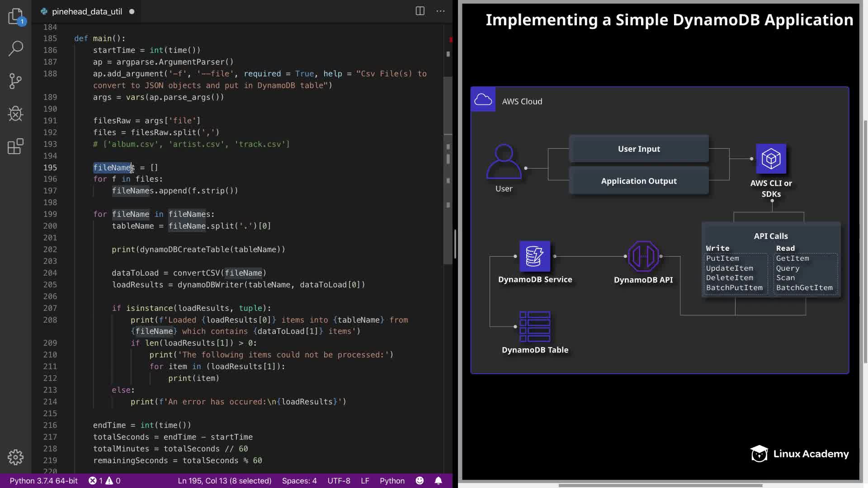The image size is (868, 488).
Task: Click Ln 195, Col 13 position indicator
Action: (225, 481)
